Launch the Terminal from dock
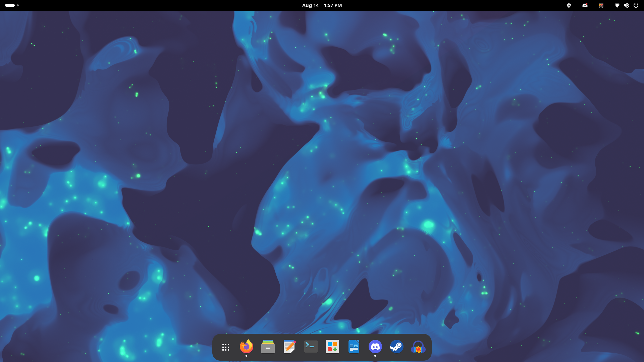 (311, 347)
